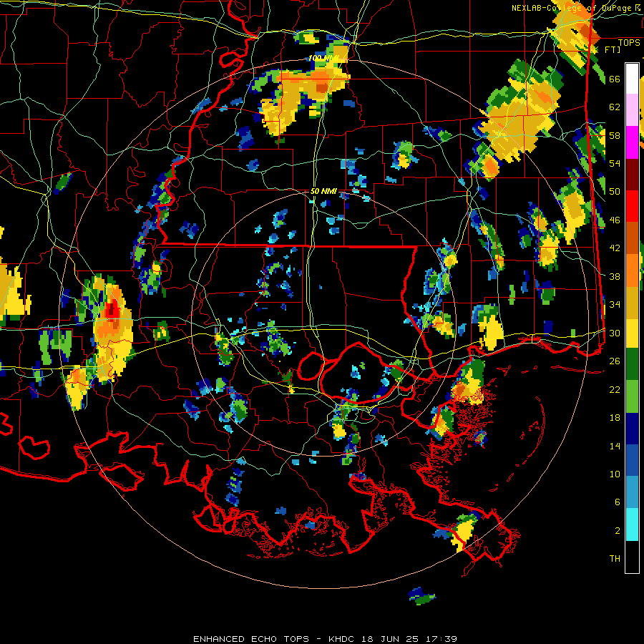The height and width of the screenshot is (644, 644).
Task: Click the 34 value on the legend
Action: (x=615, y=305)
